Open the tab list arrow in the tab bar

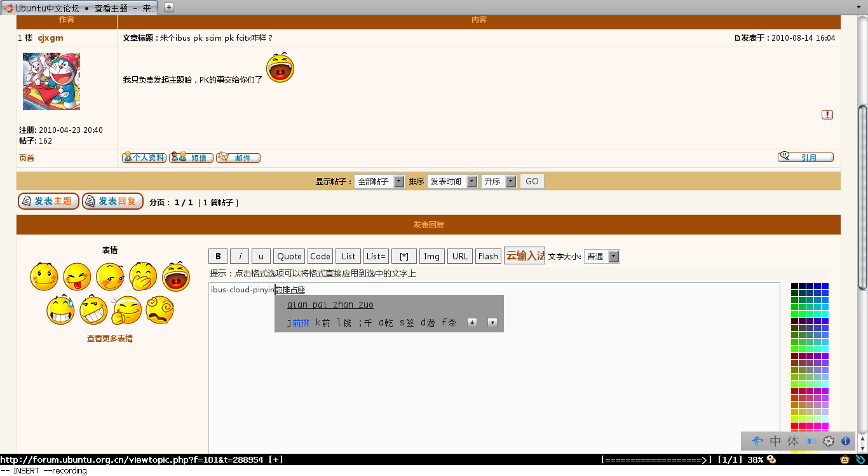(x=859, y=6)
